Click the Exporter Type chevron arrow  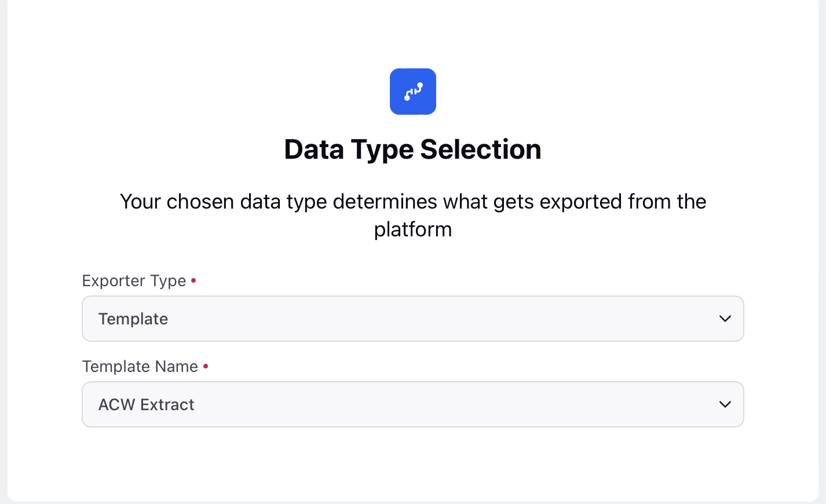click(x=725, y=319)
